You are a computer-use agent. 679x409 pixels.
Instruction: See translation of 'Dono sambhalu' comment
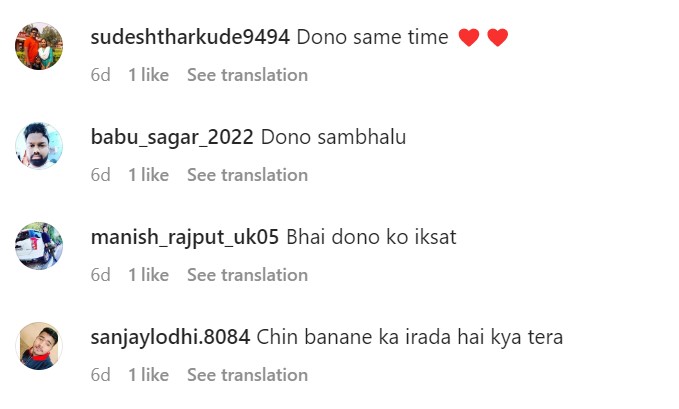[247, 175]
